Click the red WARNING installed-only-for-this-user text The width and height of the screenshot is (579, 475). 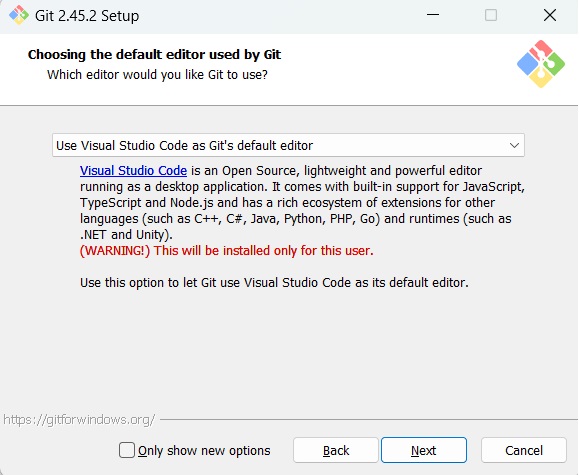pos(227,251)
